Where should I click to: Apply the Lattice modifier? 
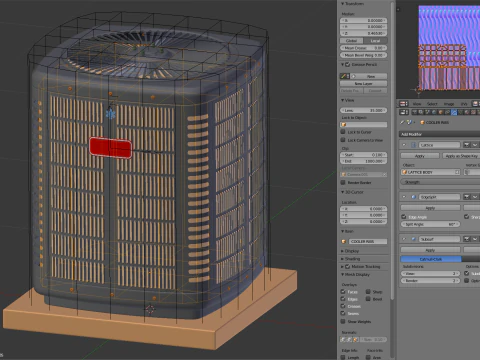click(x=420, y=156)
